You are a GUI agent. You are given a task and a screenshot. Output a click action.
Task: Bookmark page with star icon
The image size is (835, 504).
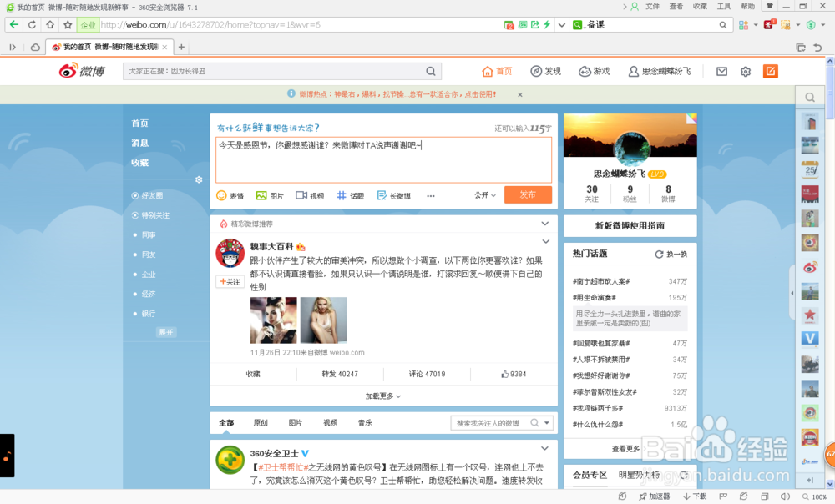click(x=68, y=24)
